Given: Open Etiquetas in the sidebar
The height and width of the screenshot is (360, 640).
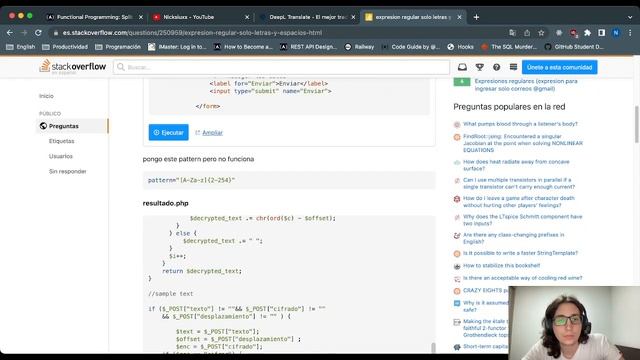Looking at the screenshot, I should (62, 141).
